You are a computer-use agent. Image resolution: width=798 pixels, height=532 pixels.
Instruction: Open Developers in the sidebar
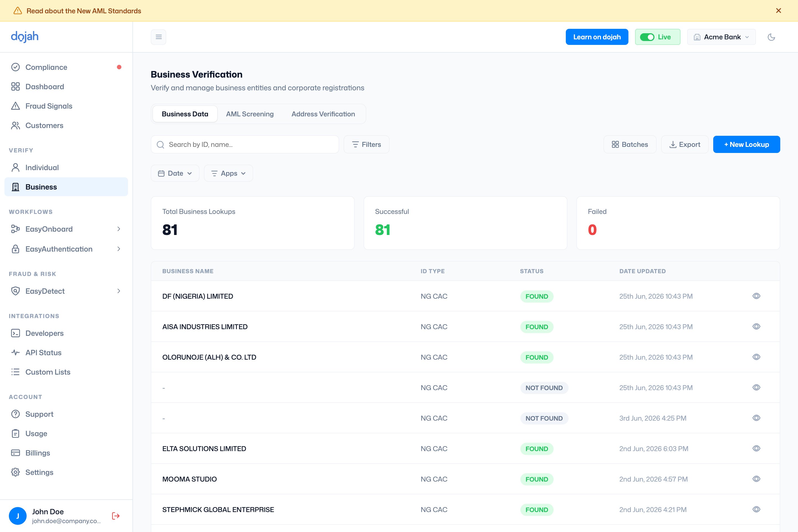click(x=66, y=333)
